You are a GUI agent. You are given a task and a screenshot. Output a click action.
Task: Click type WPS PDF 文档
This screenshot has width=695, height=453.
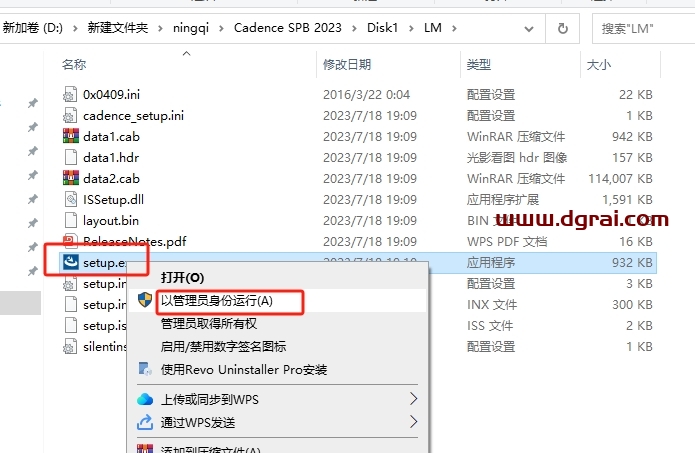point(507,242)
